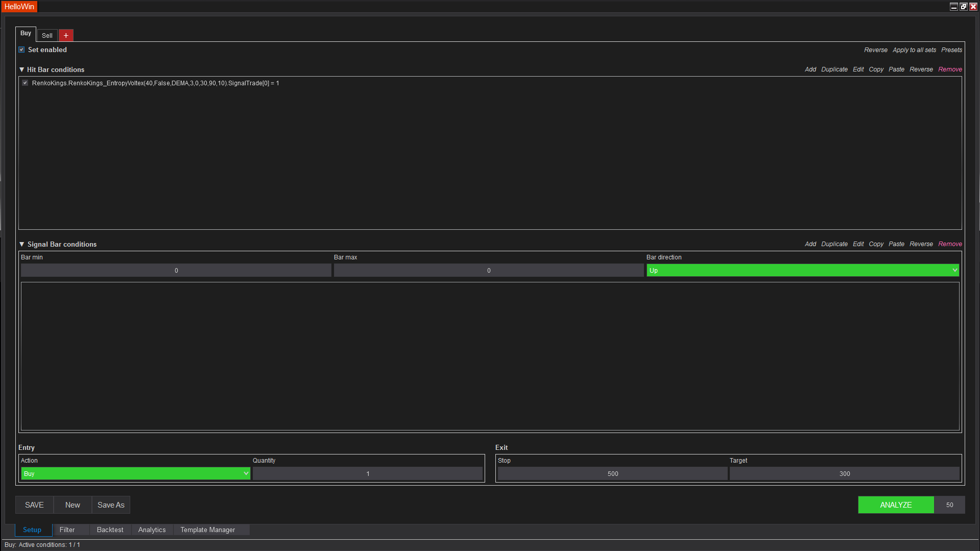
Task: Minimize the HelloWin window
Action: click(953, 7)
